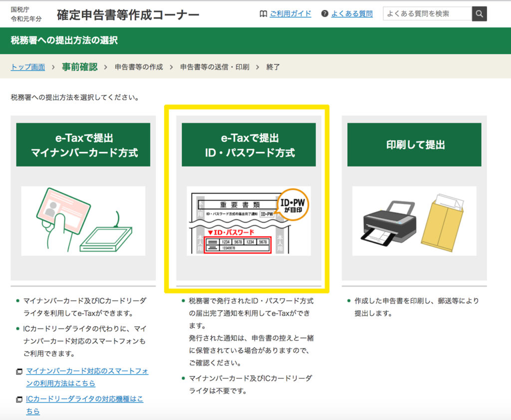Click external-link icon beside ICカードリーダライタ対応機種 link
Image resolution: width=511 pixels, height=420 pixels.
(x=19, y=399)
